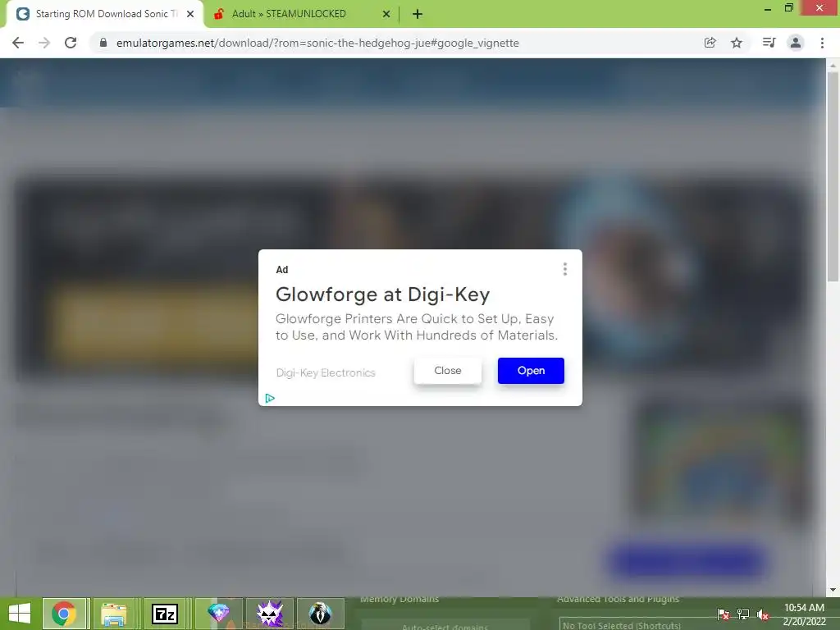This screenshot has width=840, height=630.
Task: Open the Glowforge ad
Action: click(531, 371)
